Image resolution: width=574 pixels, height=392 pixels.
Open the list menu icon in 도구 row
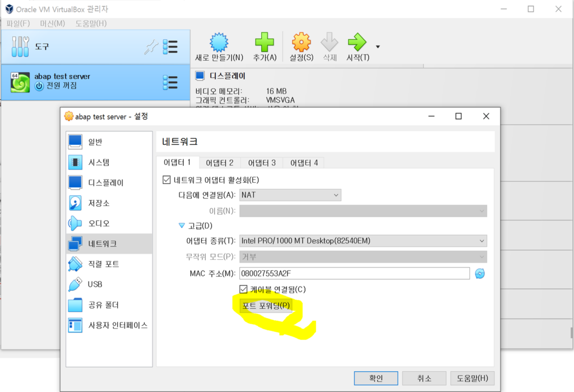click(x=170, y=47)
